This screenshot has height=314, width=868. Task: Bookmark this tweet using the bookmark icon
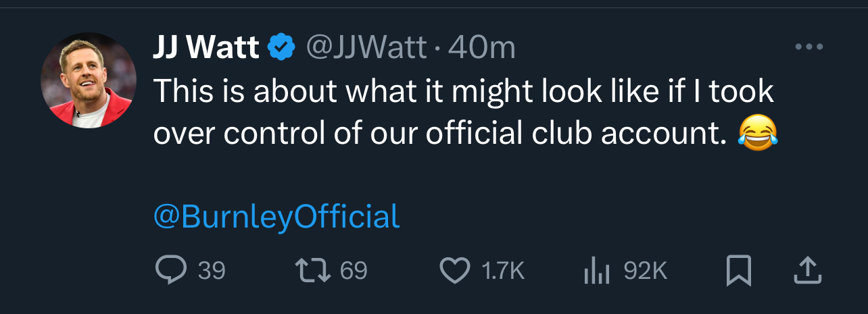739,271
